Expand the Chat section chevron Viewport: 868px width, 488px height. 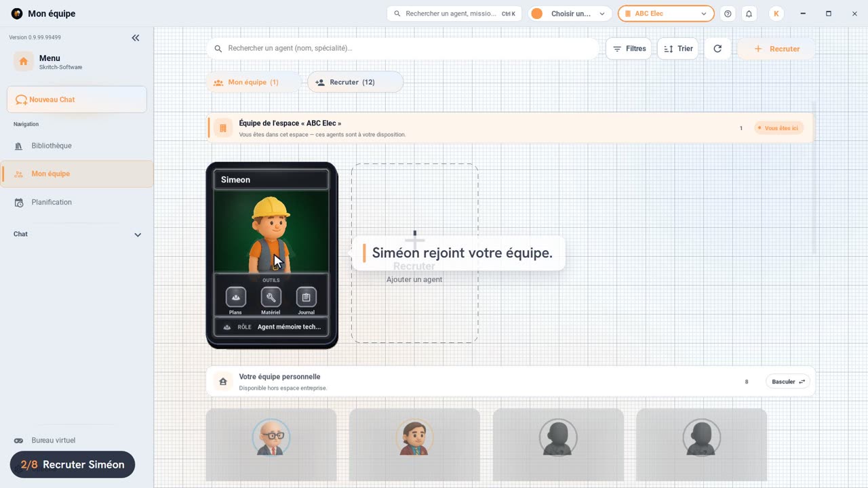tap(138, 235)
